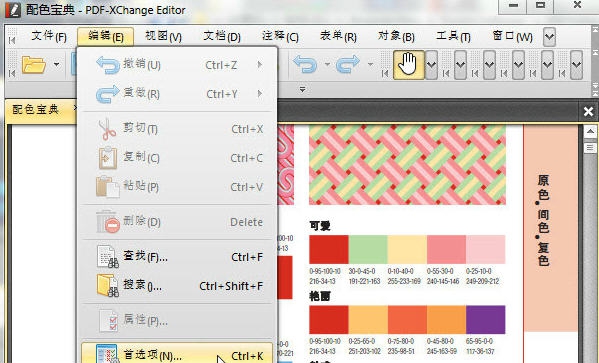The width and height of the screenshot is (599, 363).
Task: Expand chevron next to Hand tool
Action: pyautogui.click(x=431, y=65)
